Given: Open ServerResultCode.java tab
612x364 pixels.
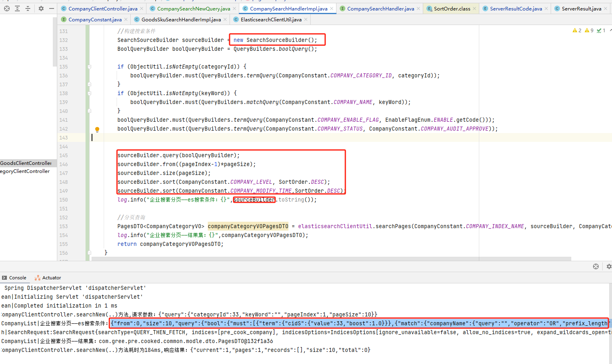Looking at the screenshot, I should [516, 8].
